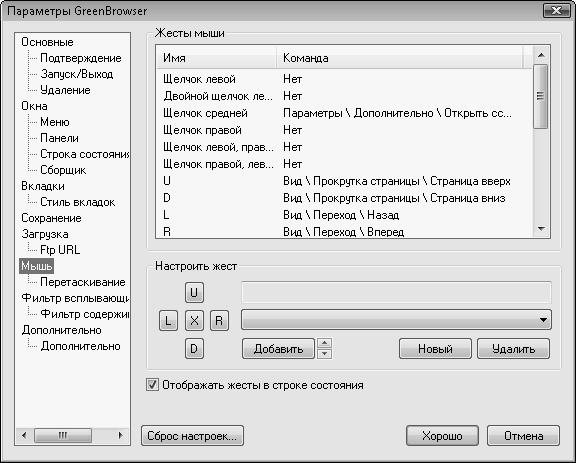Open the 'Стиль вкладок' settings page
This screenshot has width=576, height=463.
point(78,202)
